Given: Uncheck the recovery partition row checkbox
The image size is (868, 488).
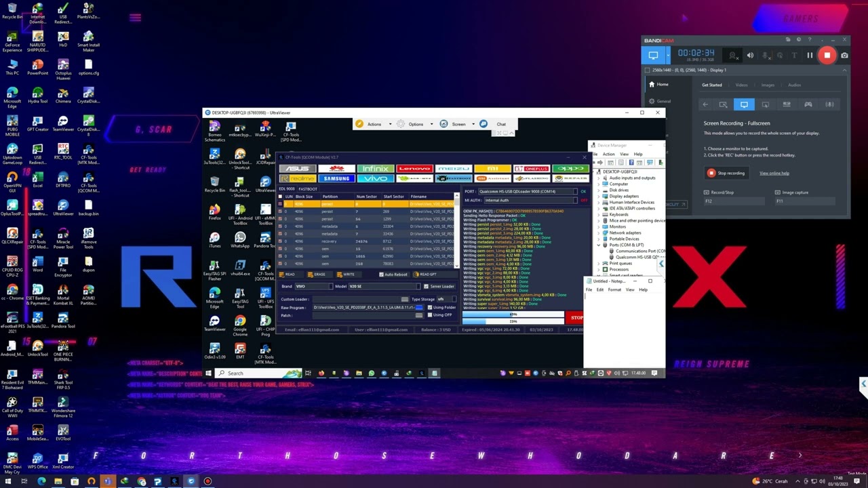Looking at the screenshot, I should point(280,241).
